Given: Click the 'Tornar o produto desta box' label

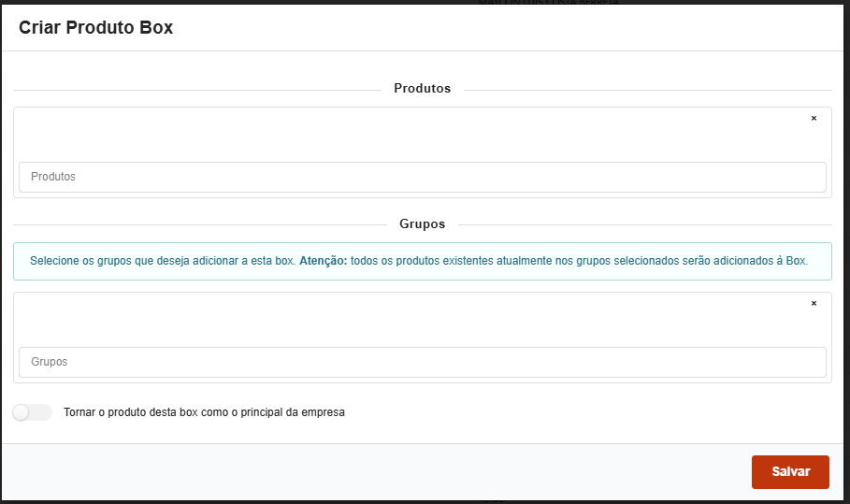Looking at the screenshot, I should 204,412.
